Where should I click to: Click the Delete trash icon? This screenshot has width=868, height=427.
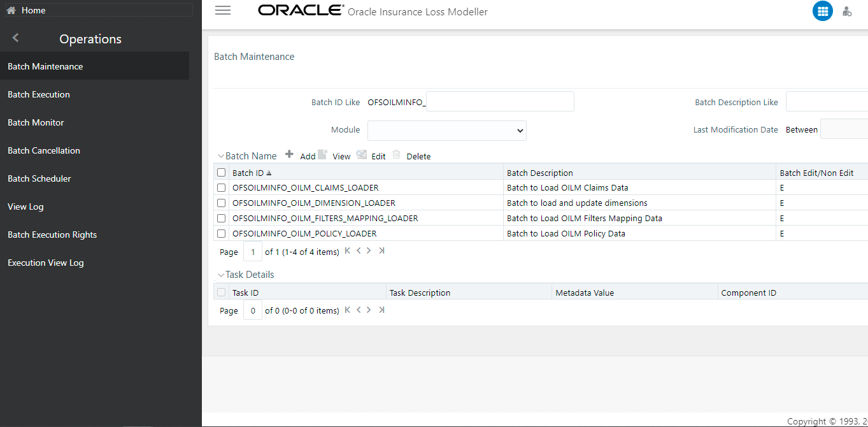[x=396, y=154]
